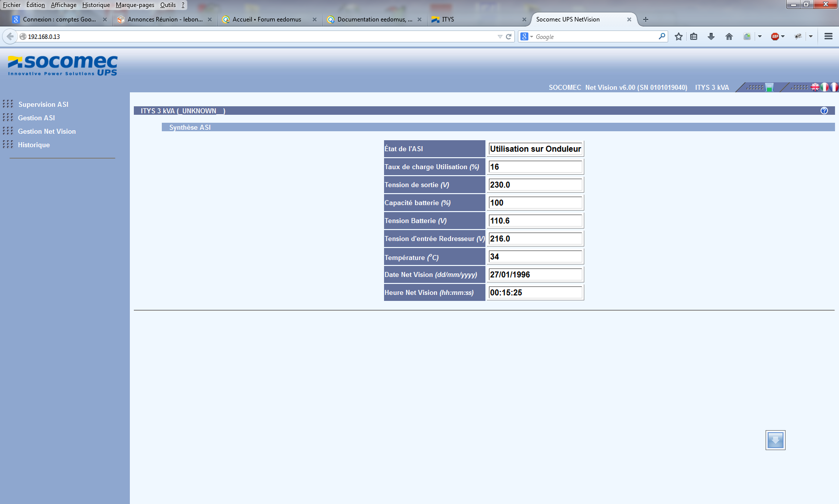Image resolution: width=839 pixels, height=504 pixels.
Task: Click the green UPS status indicator icon
Action: pos(770,88)
